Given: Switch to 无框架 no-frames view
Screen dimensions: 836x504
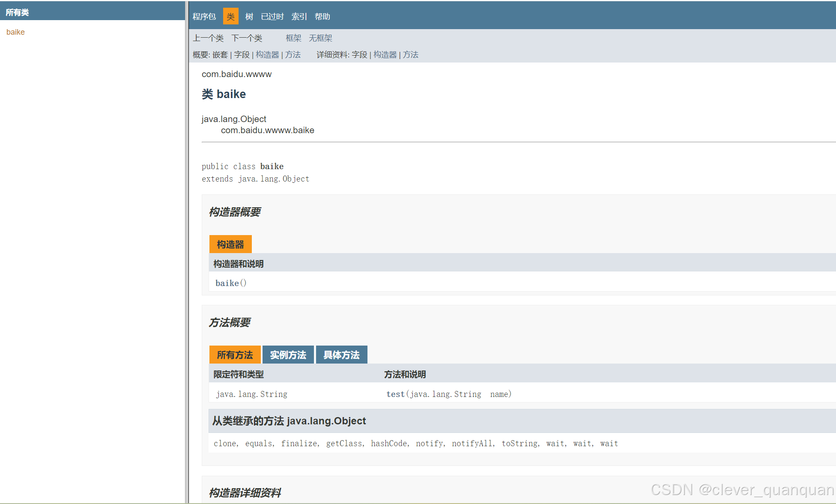Looking at the screenshot, I should (x=320, y=38).
